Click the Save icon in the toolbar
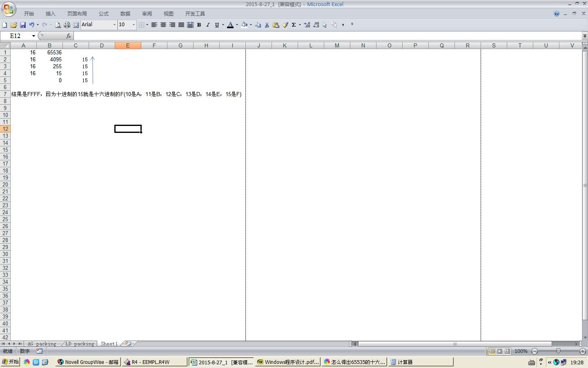The width and height of the screenshot is (588, 368). coord(23,25)
